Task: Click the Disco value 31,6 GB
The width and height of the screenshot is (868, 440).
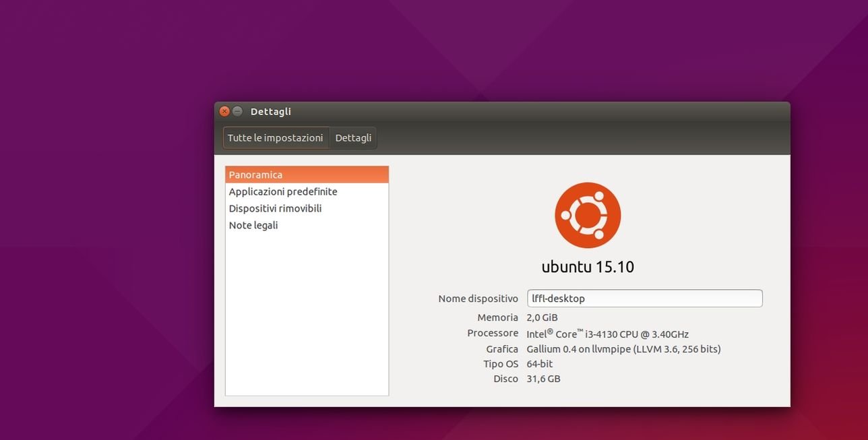Action: point(543,379)
